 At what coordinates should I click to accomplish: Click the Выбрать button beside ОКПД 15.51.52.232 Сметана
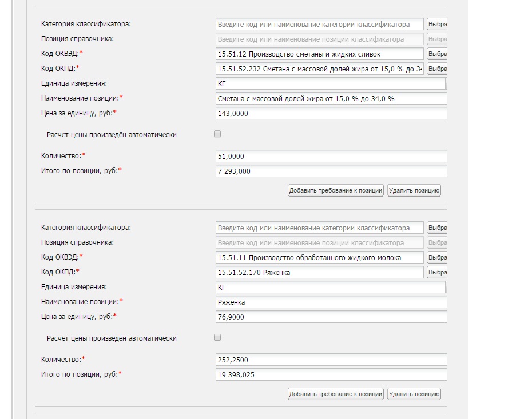coord(437,69)
